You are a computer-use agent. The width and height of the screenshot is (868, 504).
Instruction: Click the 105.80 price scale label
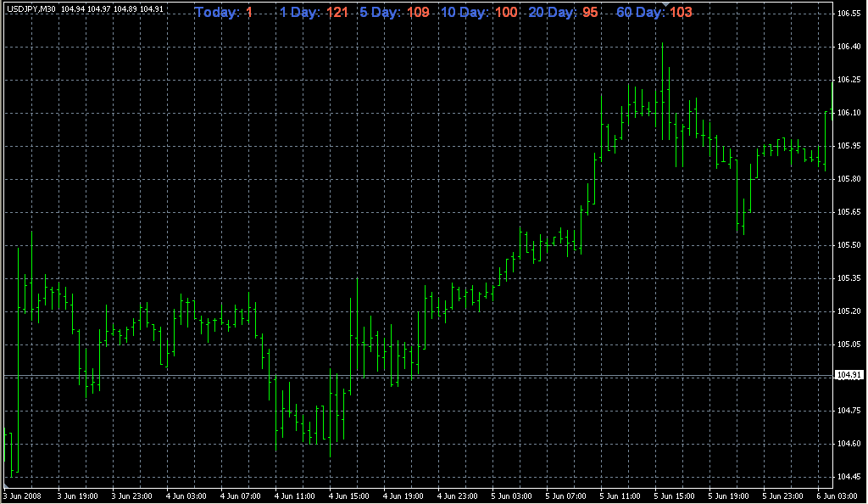pos(849,179)
